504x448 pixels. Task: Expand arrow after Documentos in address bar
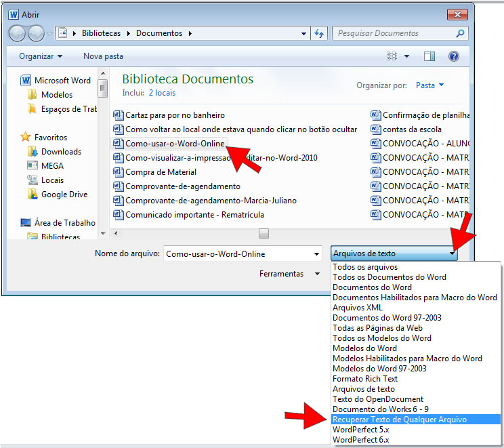click(x=190, y=33)
